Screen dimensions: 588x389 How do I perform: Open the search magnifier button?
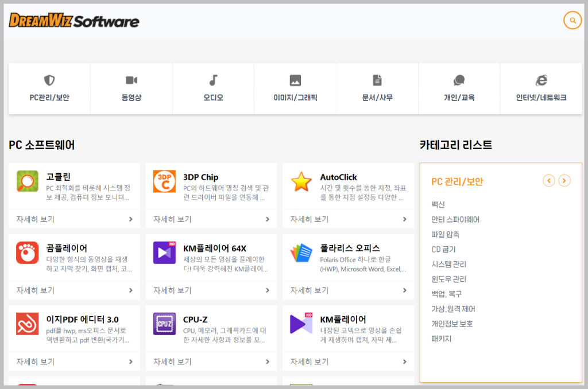572,20
